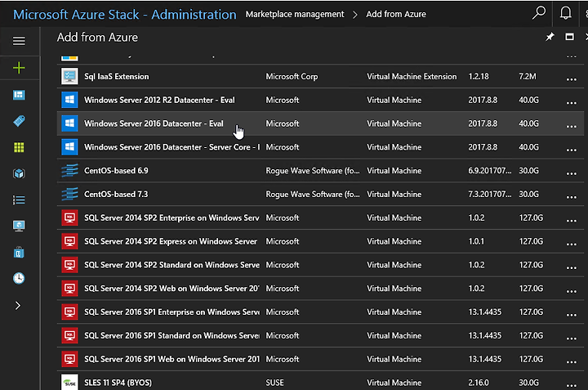Select Sql IaaS Extension item name
The width and height of the screenshot is (588, 390).
117,77
